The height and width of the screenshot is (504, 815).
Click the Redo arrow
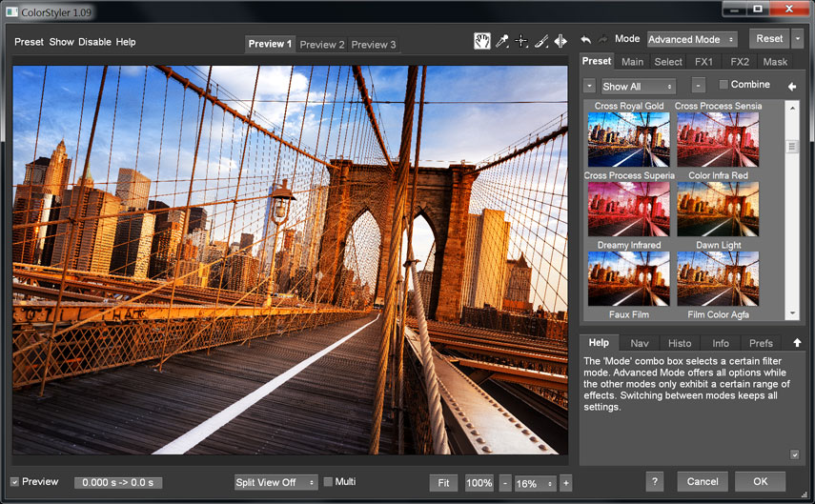pyautogui.click(x=603, y=40)
